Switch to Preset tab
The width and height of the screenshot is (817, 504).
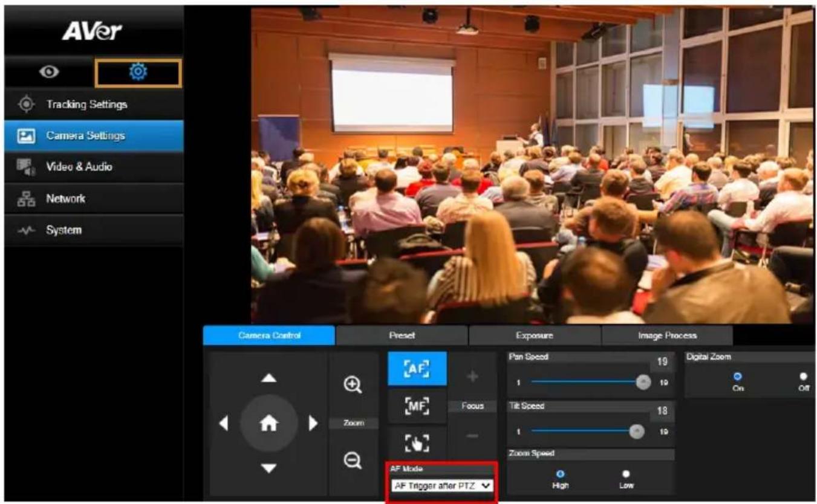tap(402, 335)
